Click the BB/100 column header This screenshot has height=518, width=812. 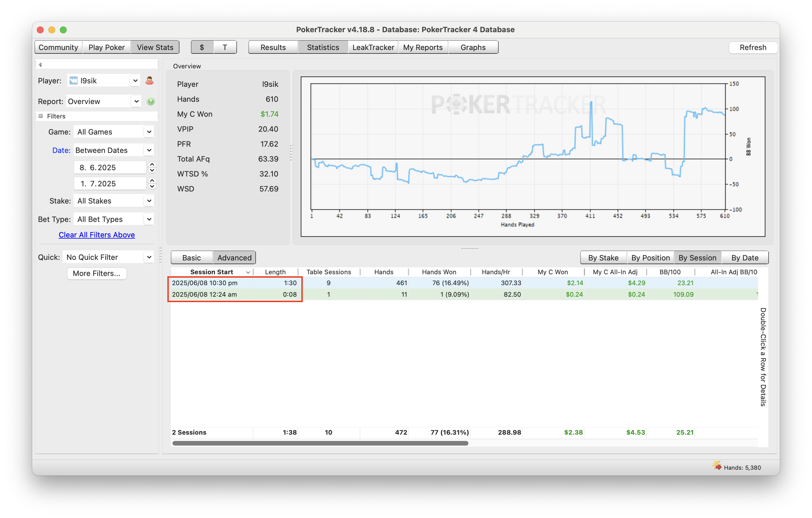[670, 272]
